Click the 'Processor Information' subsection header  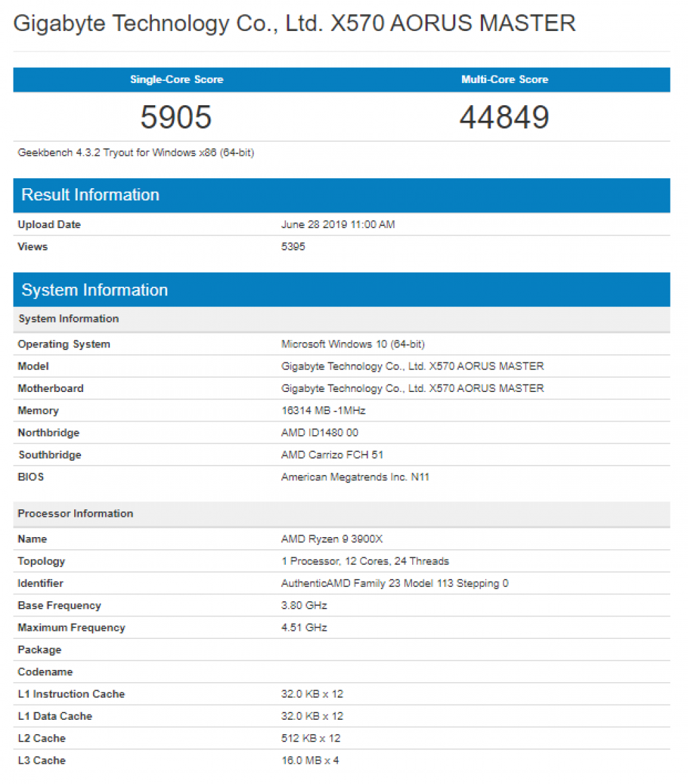point(341,514)
